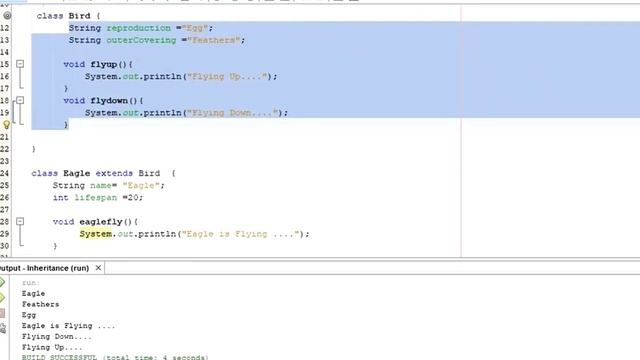Click the lightbulb hint icon in gutter
The width and height of the screenshot is (640, 360).
[x=7, y=125]
